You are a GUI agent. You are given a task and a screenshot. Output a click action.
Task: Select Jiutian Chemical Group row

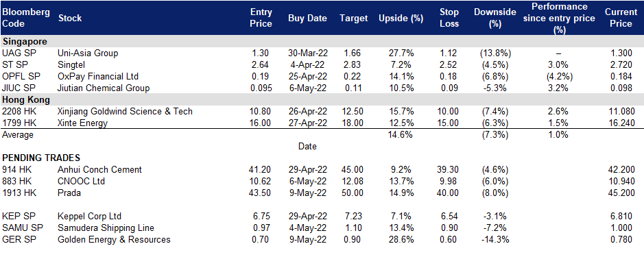[322, 88]
